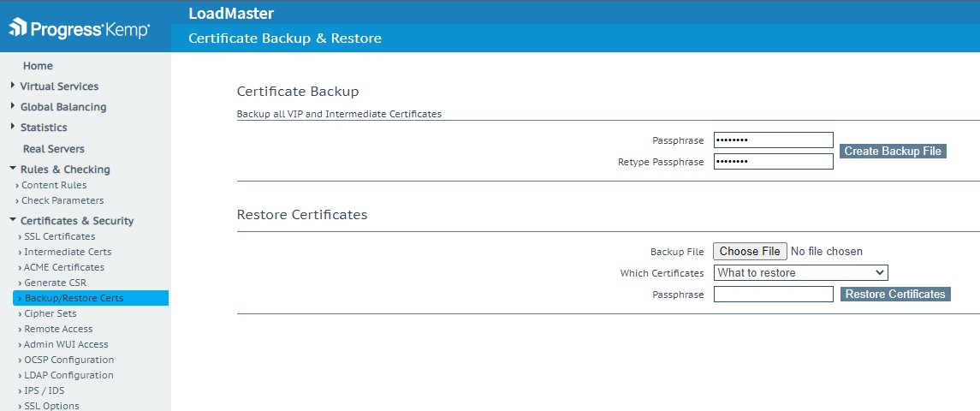
Task: Collapse Certificates & Security section arrow
Action: [13, 219]
